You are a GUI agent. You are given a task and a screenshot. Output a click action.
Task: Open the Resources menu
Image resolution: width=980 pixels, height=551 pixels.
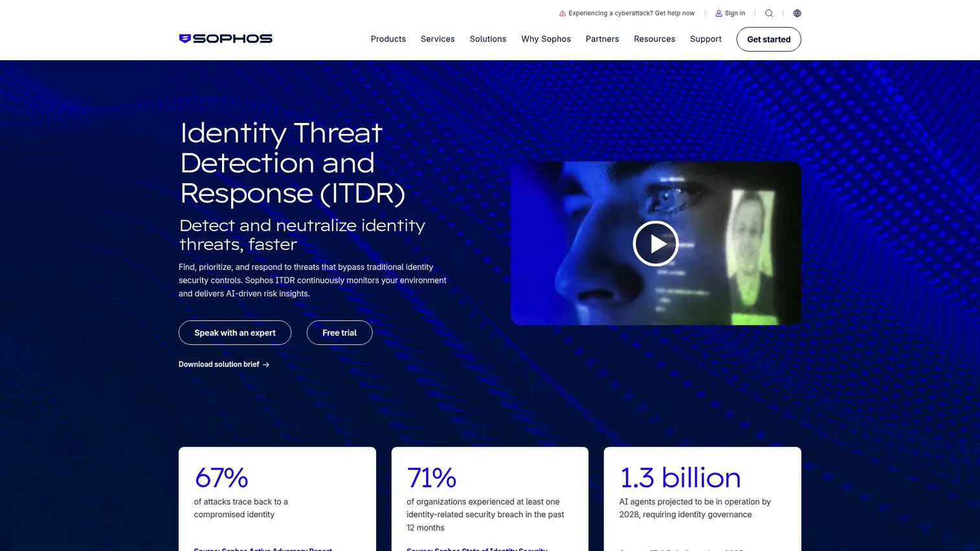click(654, 39)
